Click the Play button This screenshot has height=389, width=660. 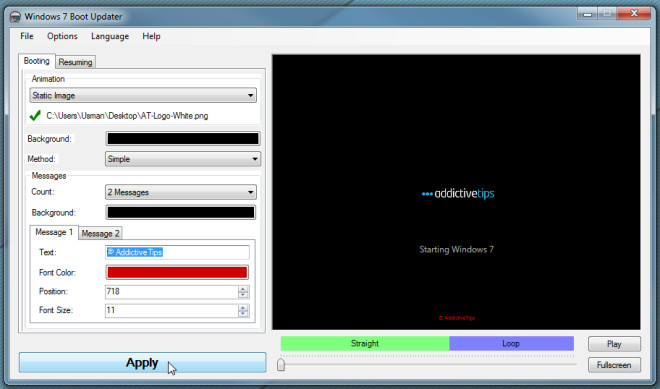point(614,344)
